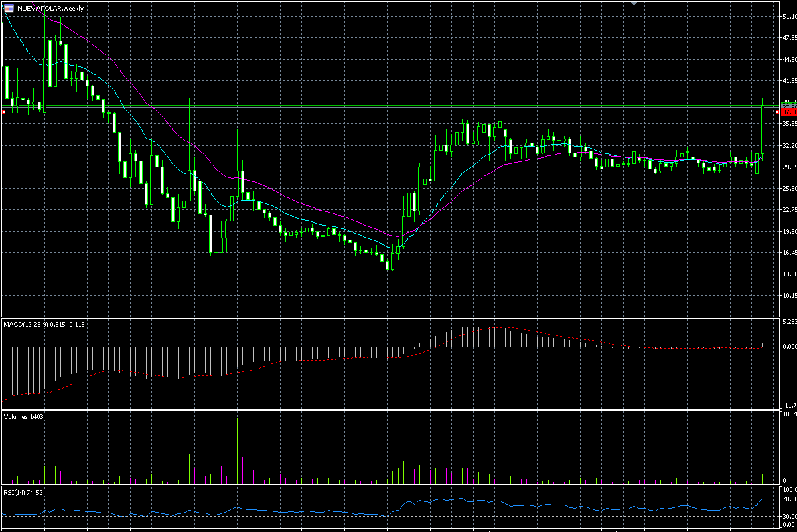Click the Volumes 1403 indicator label
The height and width of the screenshot is (532, 797).
[23, 416]
